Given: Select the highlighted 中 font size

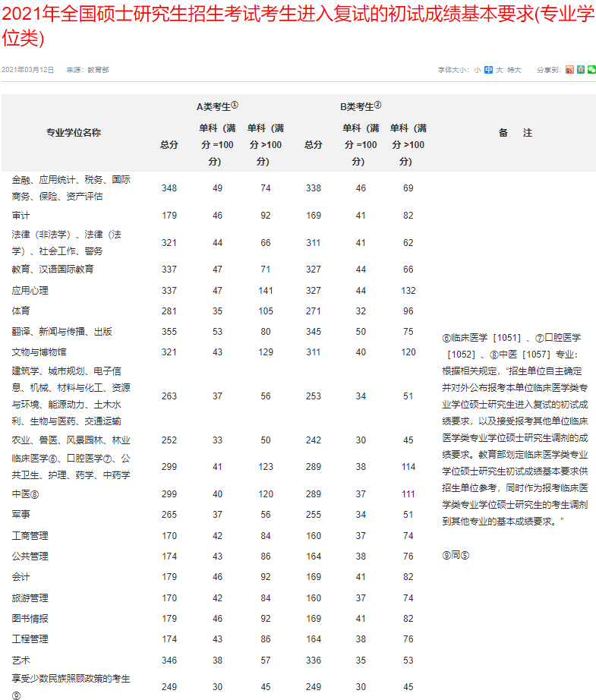Looking at the screenshot, I should click(489, 70).
